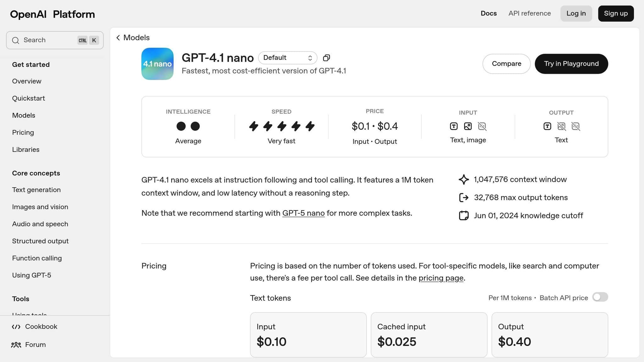Click the 'GPT-4.1 nano' heading
Image resolution: width=644 pixels, height=362 pixels.
click(x=218, y=58)
